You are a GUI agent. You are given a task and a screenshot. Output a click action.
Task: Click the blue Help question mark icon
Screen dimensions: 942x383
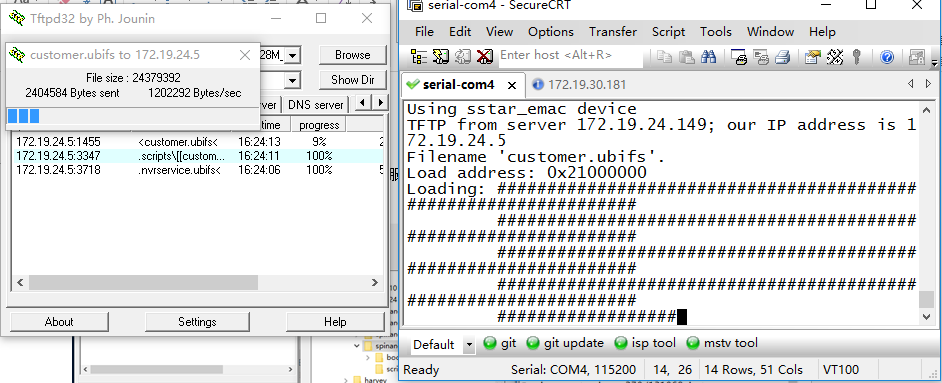(887, 57)
